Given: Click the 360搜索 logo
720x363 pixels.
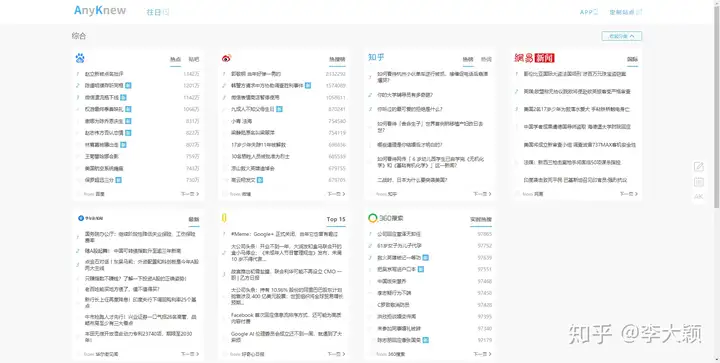Looking at the screenshot, I should click(x=386, y=218).
